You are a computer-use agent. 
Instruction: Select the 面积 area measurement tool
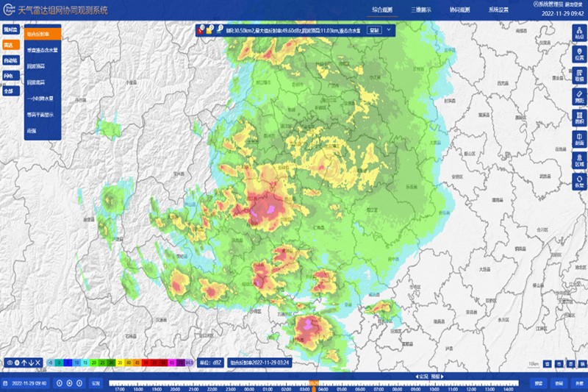(579, 118)
